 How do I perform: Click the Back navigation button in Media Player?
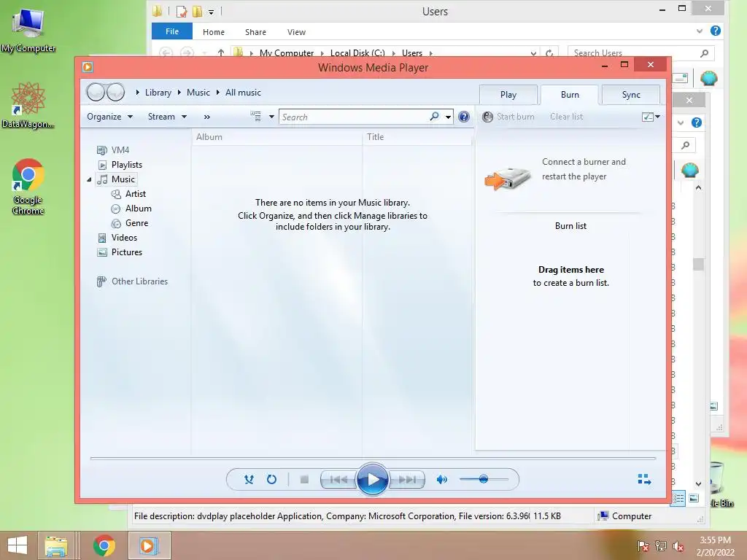pos(96,92)
